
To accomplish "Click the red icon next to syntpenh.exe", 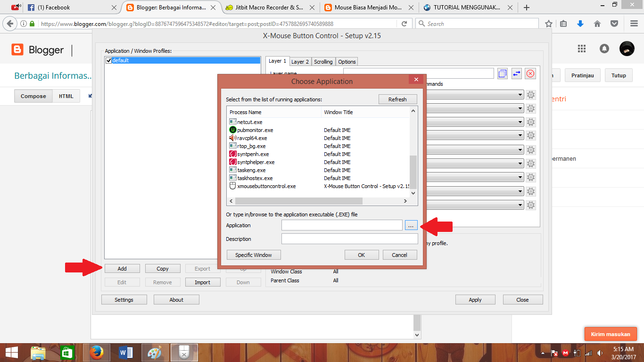I will pos(232,154).
